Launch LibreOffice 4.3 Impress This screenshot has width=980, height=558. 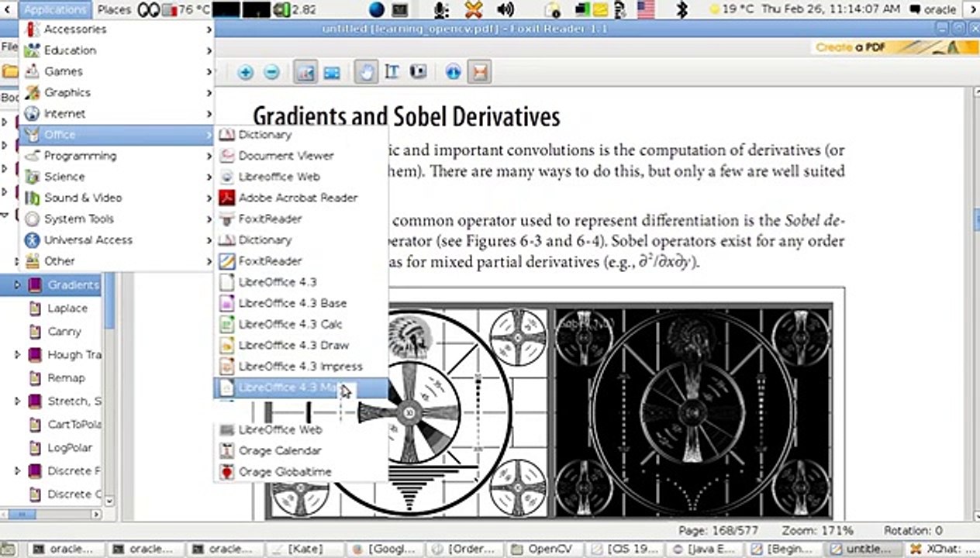click(x=301, y=367)
